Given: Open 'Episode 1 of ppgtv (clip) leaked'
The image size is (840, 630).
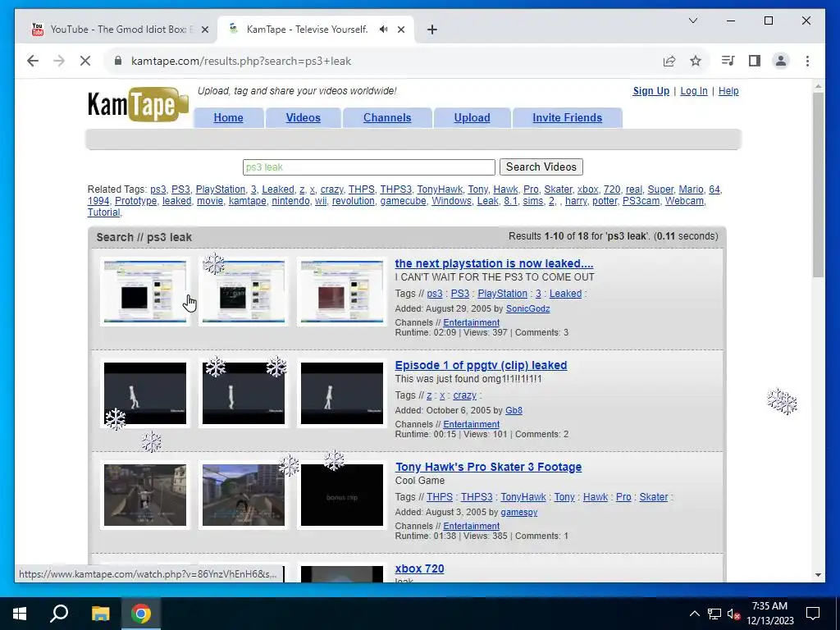Looking at the screenshot, I should coord(481,365).
